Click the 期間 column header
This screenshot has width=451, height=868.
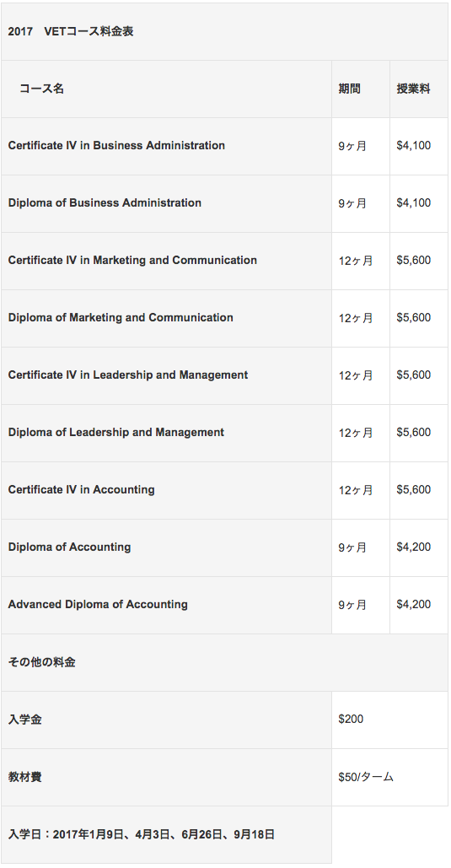(350, 89)
